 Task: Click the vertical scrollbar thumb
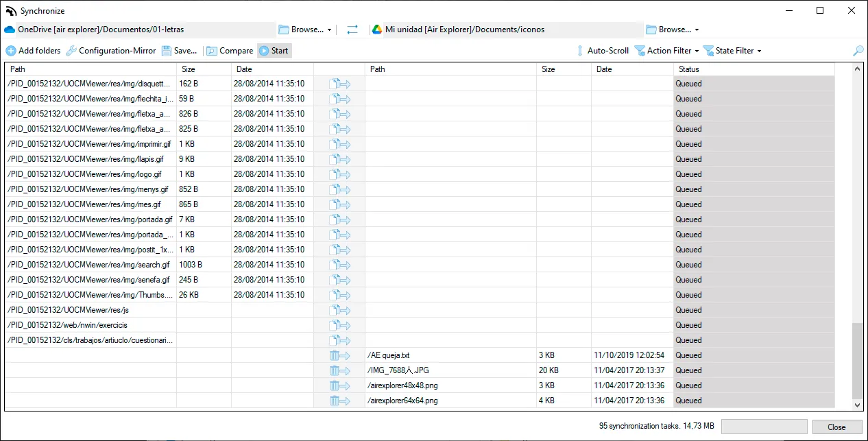[x=857, y=361]
